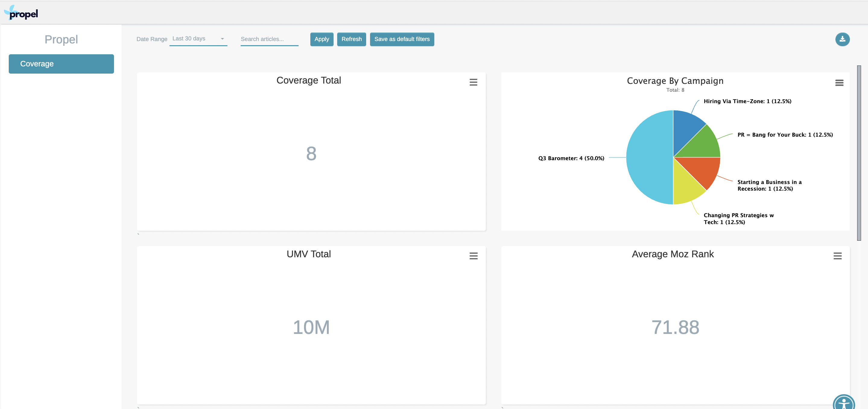Select the Coverage sidebar tab
This screenshot has height=409, width=868.
tap(61, 64)
